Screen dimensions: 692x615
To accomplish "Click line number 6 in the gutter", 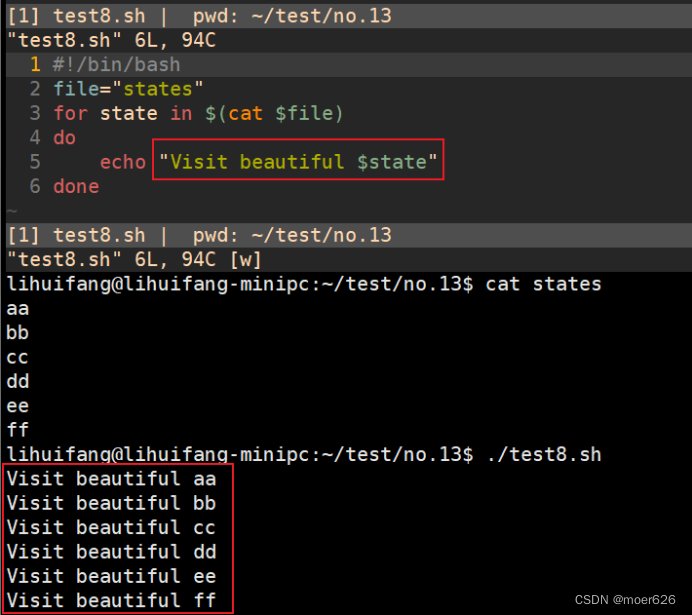I will coord(35,186).
